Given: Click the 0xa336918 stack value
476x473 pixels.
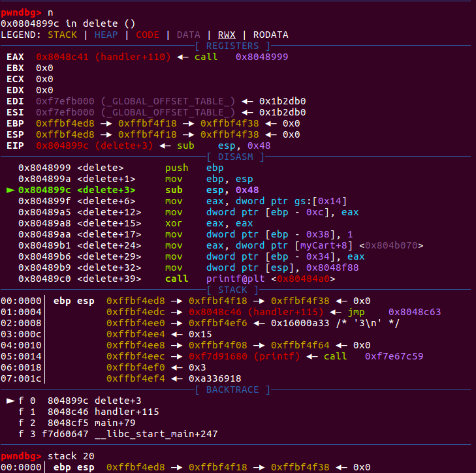Looking at the screenshot, I should pos(215,378).
